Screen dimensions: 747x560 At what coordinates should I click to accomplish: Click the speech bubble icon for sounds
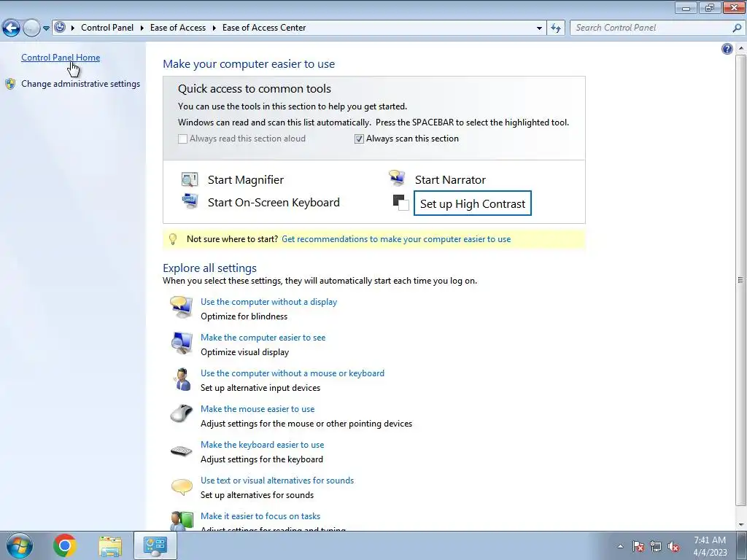[182, 486]
